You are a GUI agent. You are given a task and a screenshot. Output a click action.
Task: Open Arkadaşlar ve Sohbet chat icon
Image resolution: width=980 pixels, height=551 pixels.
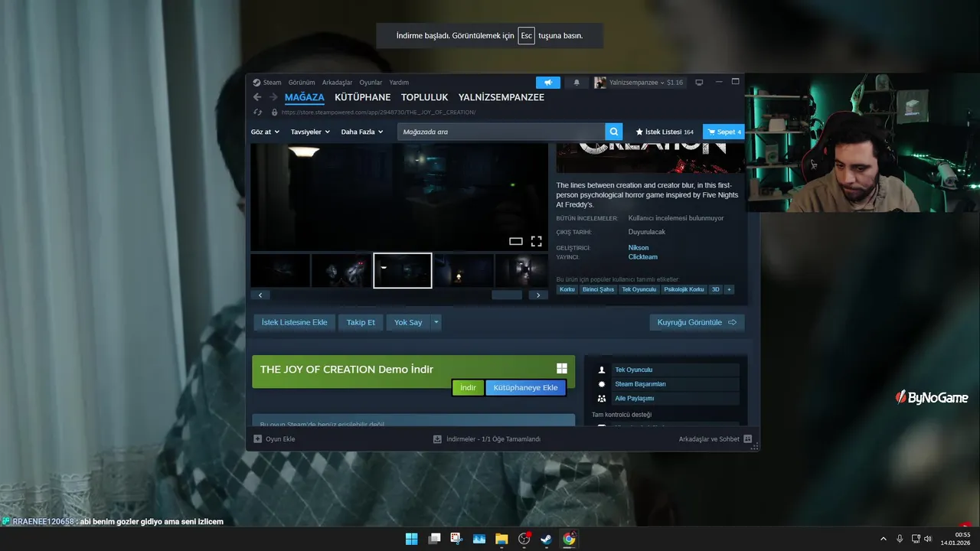[748, 439]
